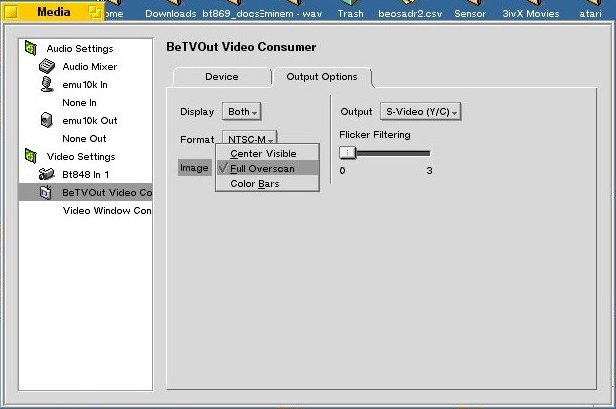
Task: Click the Audio Settings speaker icon
Action: 31,48
